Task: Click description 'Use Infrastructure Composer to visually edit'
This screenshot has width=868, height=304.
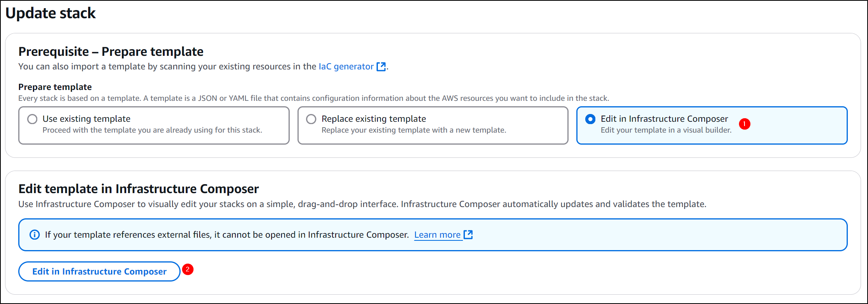Action: (362, 204)
